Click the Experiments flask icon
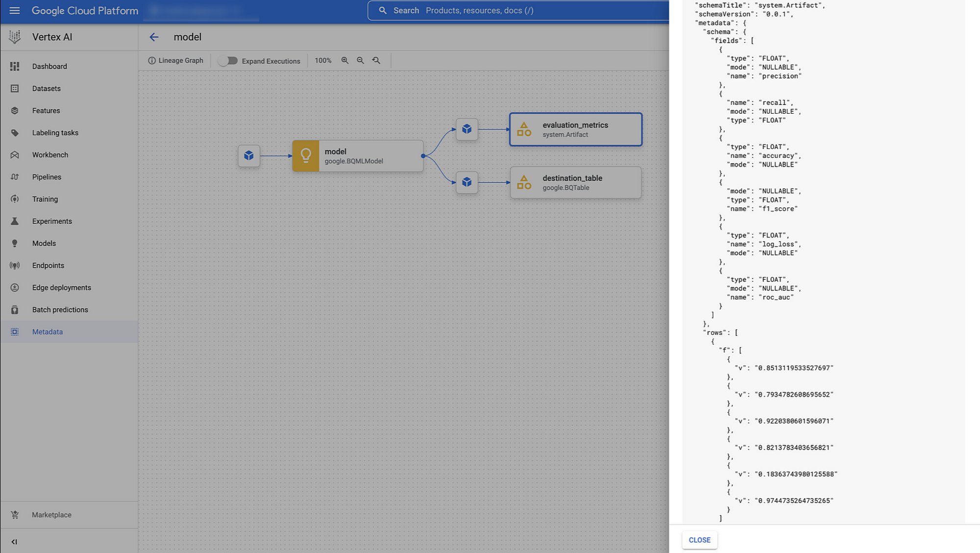Screen dimensions: 980x553 point(15,221)
